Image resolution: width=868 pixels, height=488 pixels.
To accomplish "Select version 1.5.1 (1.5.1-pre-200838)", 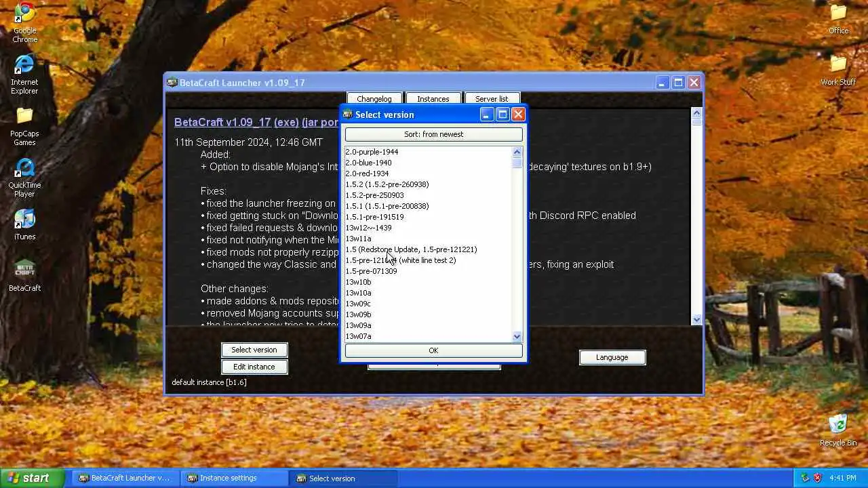I will (x=429, y=206).
